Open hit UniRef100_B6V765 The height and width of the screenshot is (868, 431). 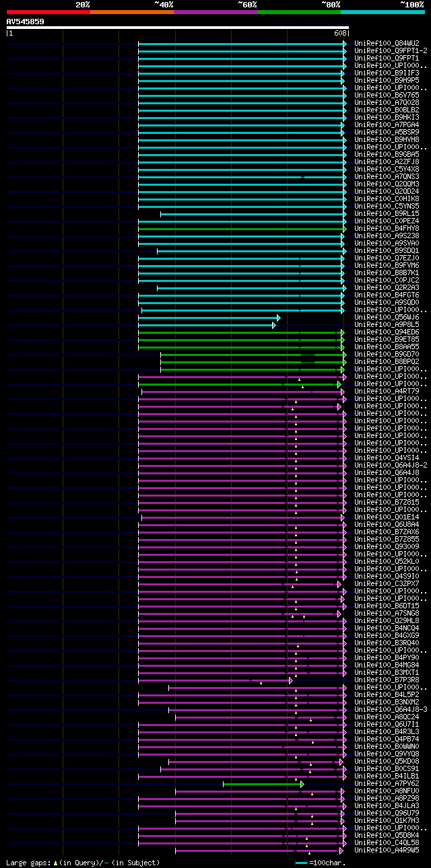387,95
